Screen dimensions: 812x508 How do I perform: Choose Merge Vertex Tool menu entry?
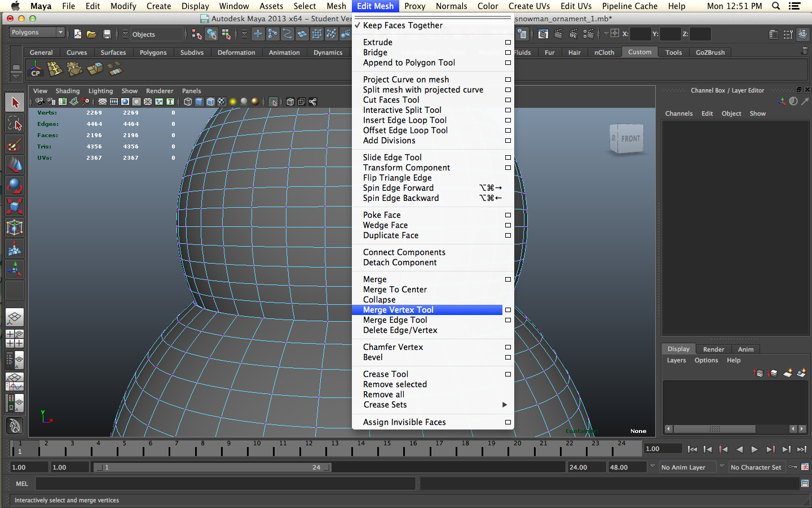pos(427,310)
